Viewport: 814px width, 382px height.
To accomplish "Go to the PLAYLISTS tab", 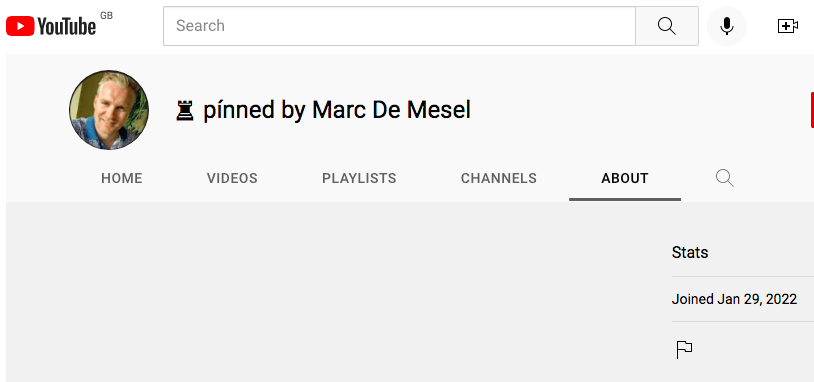I will (359, 179).
